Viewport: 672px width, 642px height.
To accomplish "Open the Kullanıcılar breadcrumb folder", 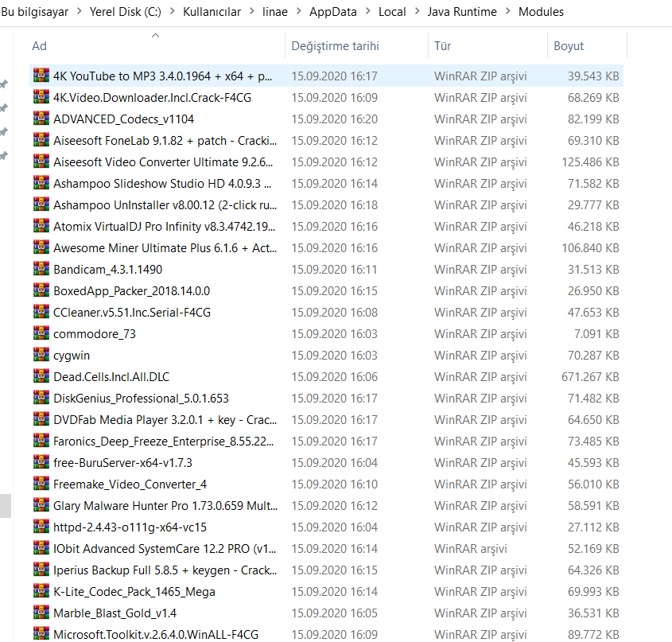I will pos(212,12).
